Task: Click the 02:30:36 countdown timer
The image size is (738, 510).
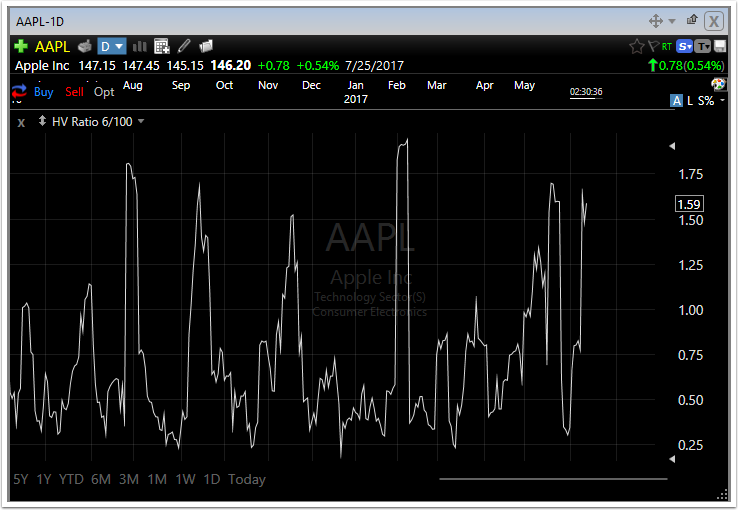Action: pos(586,92)
